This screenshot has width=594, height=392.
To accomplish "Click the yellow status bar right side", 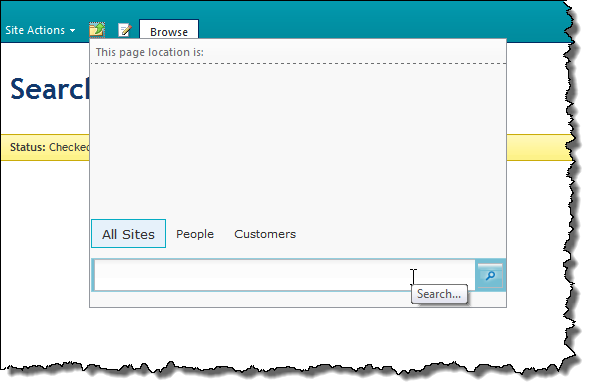I will click(539, 147).
